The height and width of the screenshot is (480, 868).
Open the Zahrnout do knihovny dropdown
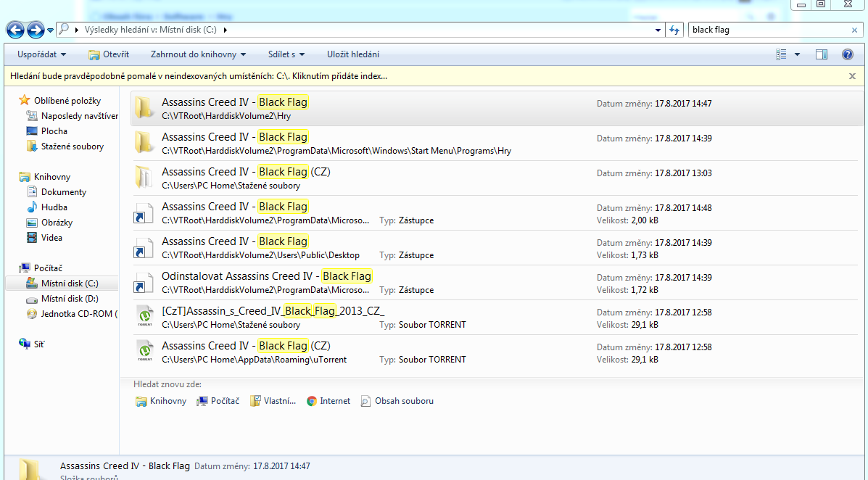click(x=198, y=54)
